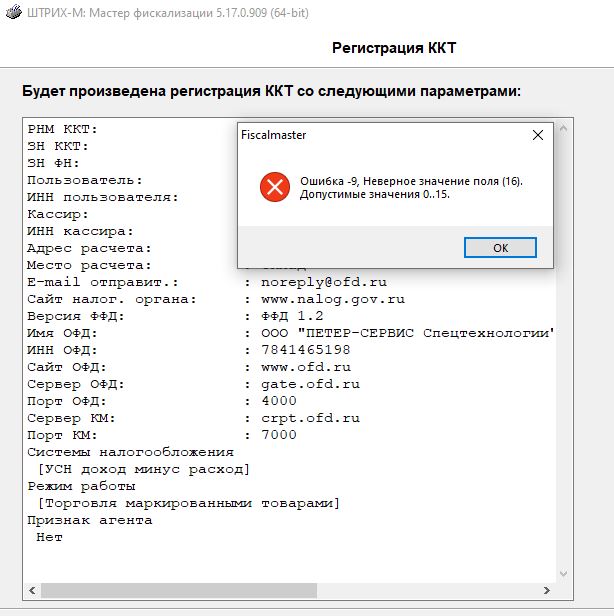This screenshot has width=614, height=616.
Task: Click '[Торговля маркированными товарами]' work mode entry
Action: pyautogui.click(x=188, y=503)
